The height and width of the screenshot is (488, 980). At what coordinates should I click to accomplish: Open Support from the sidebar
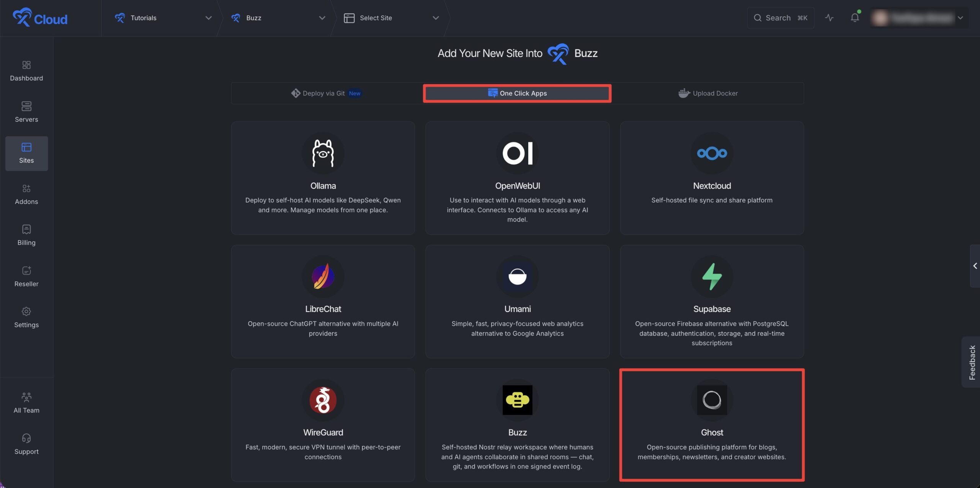(26, 444)
